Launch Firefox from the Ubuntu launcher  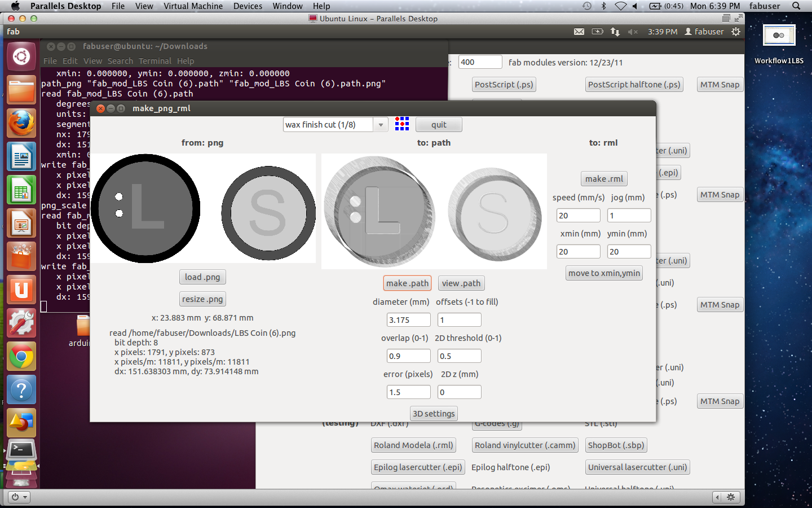click(21, 123)
